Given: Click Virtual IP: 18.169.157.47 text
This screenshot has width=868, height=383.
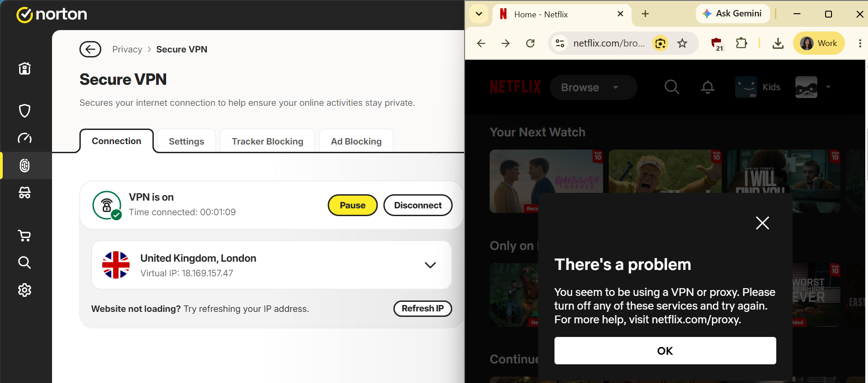Looking at the screenshot, I should (x=187, y=273).
